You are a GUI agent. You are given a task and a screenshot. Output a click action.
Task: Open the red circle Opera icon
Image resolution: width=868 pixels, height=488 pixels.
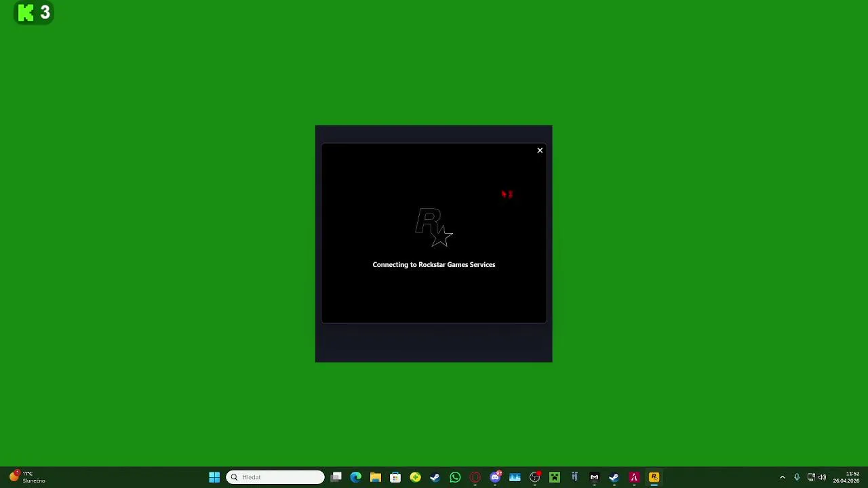point(475,477)
